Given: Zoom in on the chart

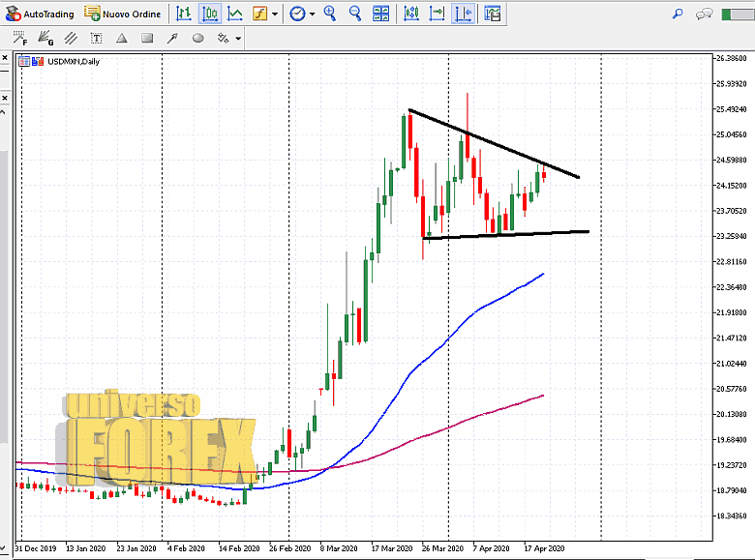Looking at the screenshot, I should [330, 14].
